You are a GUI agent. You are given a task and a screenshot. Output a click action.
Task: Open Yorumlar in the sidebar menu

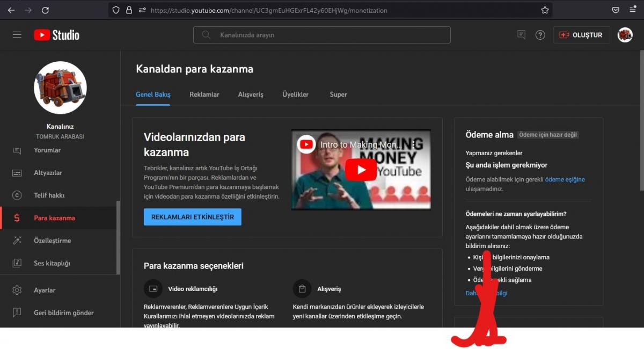pyautogui.click(x=47, y=150)
